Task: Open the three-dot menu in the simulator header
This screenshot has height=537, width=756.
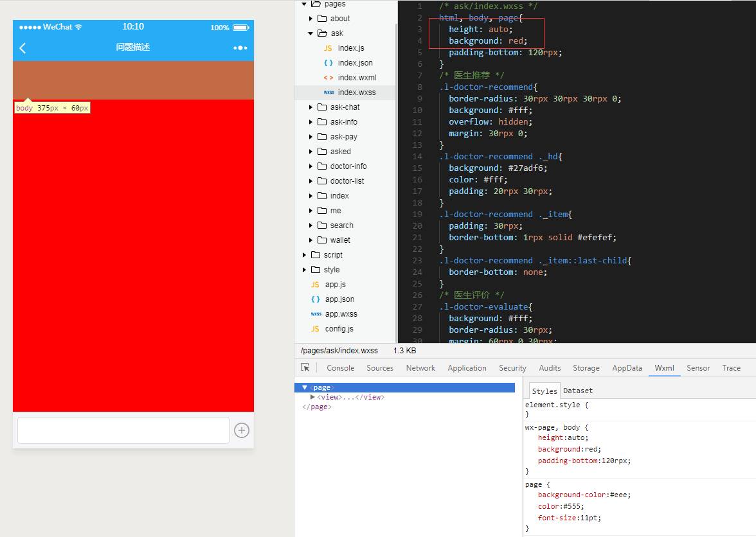Action: (x=240, y=48)
